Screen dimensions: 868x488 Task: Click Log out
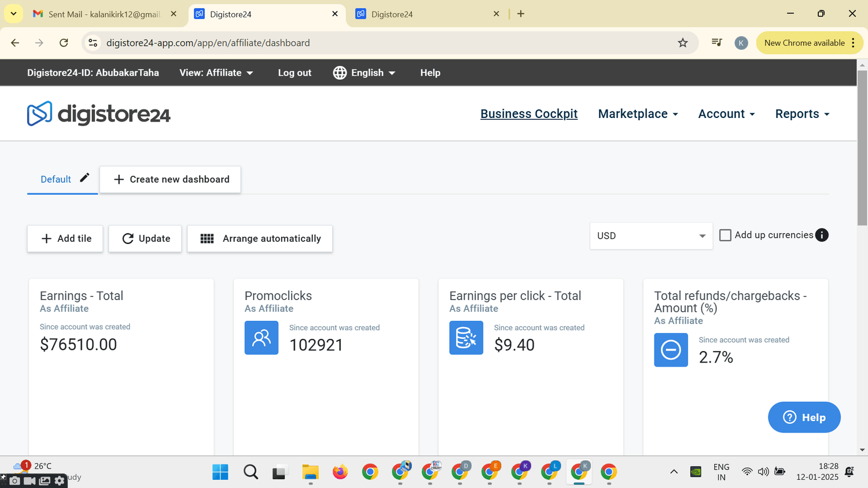point(295,73)
